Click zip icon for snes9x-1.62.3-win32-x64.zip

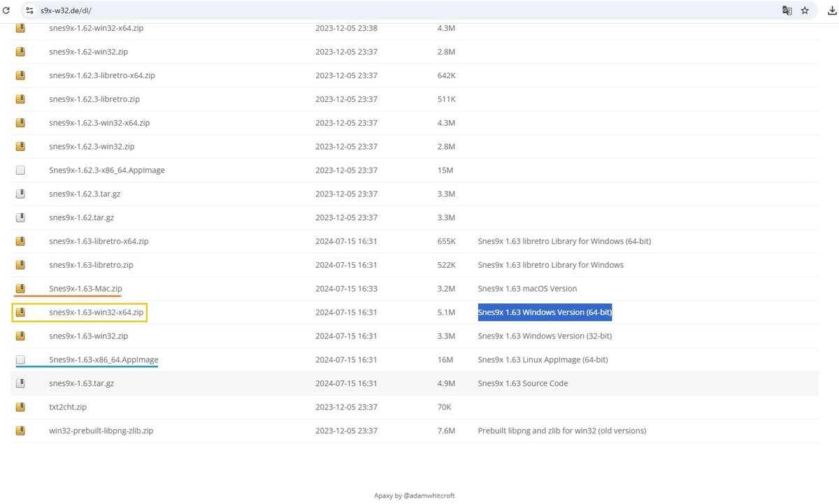[20, 123]
